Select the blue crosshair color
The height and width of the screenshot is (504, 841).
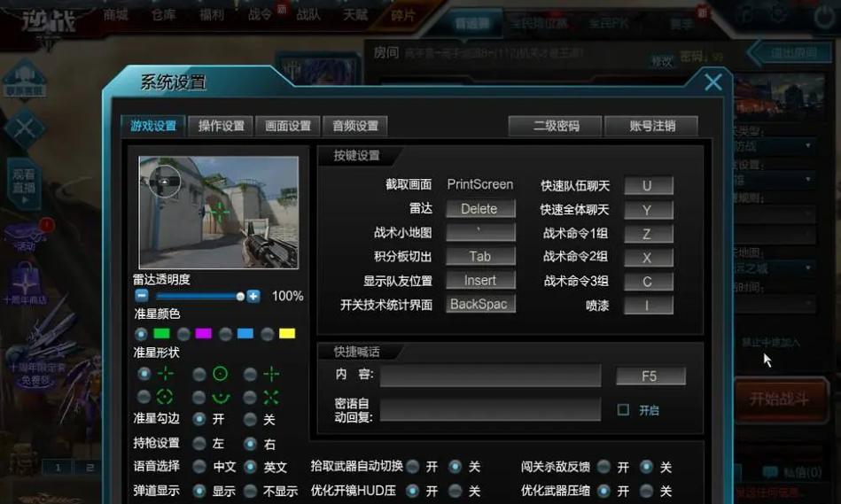225,334
